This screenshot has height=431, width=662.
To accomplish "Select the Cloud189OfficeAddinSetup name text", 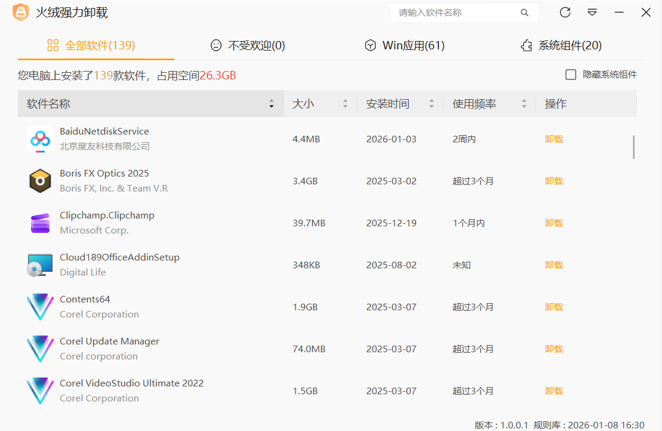I will point(119,257).
